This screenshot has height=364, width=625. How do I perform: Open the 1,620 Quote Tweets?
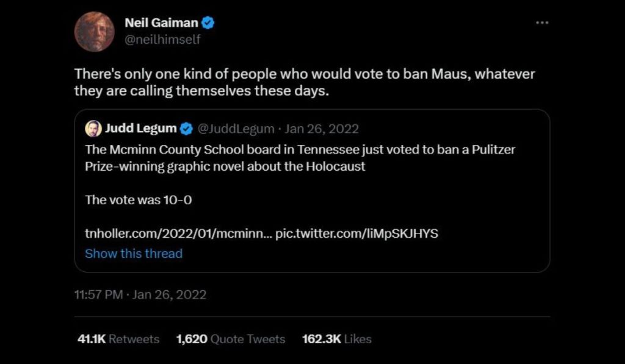[x=231, y=339]
